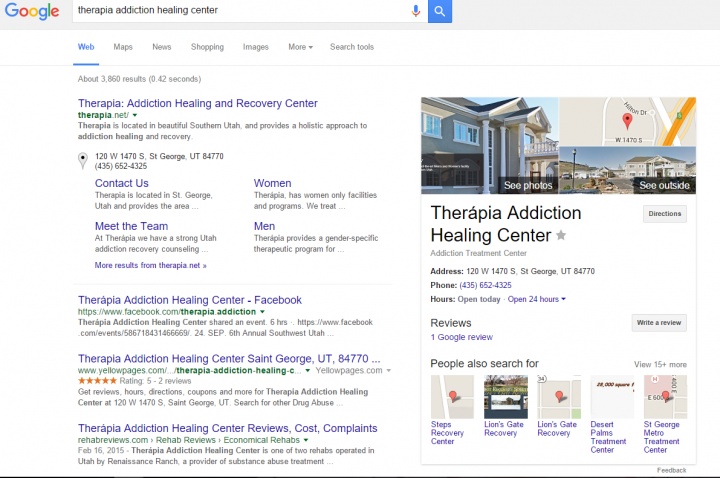
Task: Open the News tab
Action: tap(162, 47)
